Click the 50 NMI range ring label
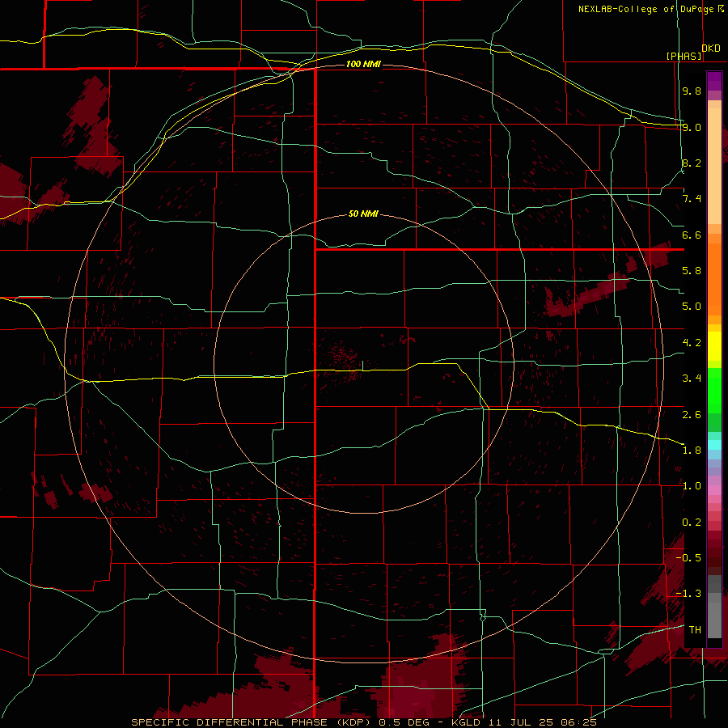The image size is (728, 728). (363, 214)
